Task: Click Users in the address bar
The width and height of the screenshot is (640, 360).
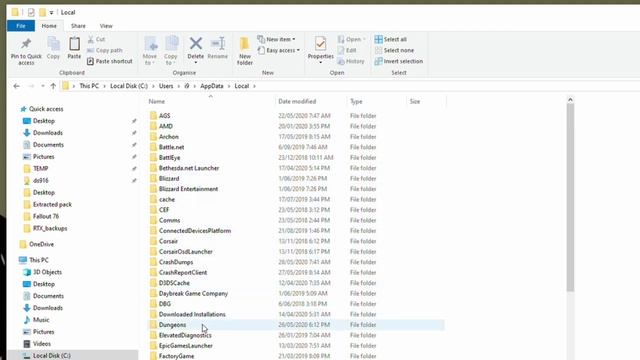Action: (x=166, y=86)
